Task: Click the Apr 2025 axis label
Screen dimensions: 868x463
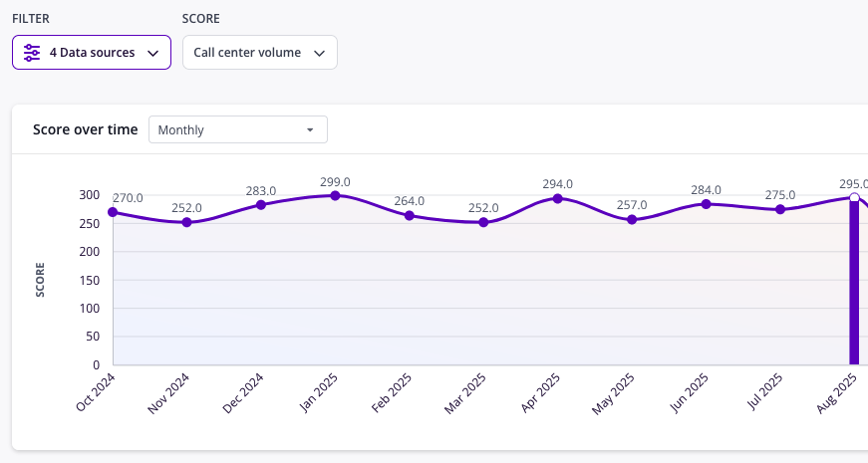Action: click(541, 392)
